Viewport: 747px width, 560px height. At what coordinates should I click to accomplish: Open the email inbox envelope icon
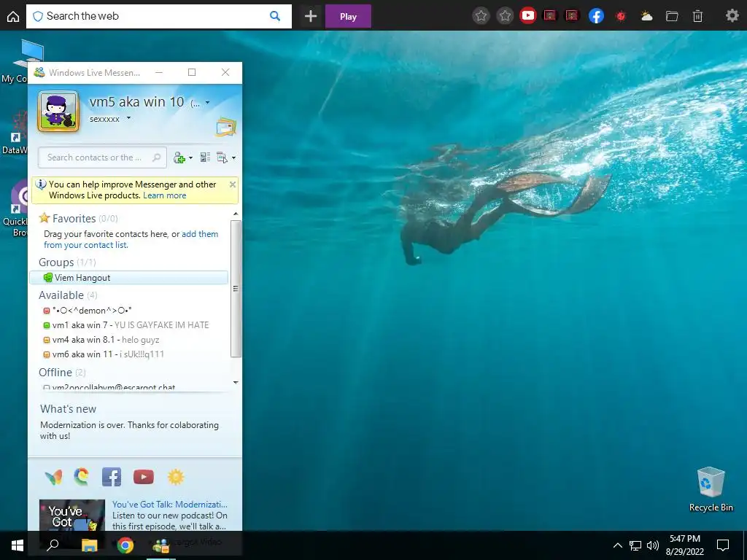226,127
